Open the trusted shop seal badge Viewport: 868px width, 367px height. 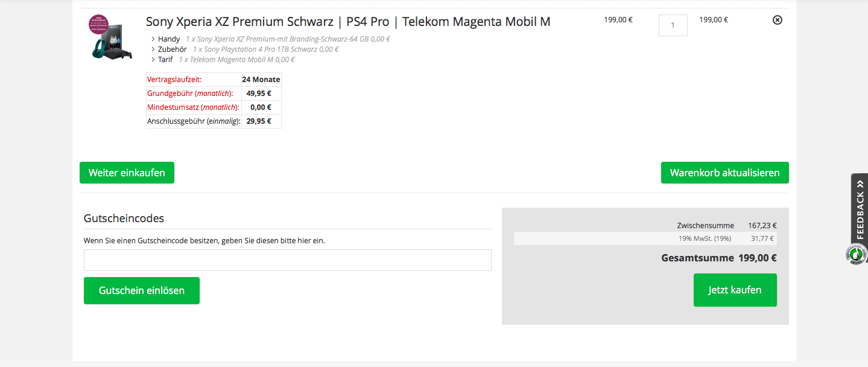[x=857, y=254]
